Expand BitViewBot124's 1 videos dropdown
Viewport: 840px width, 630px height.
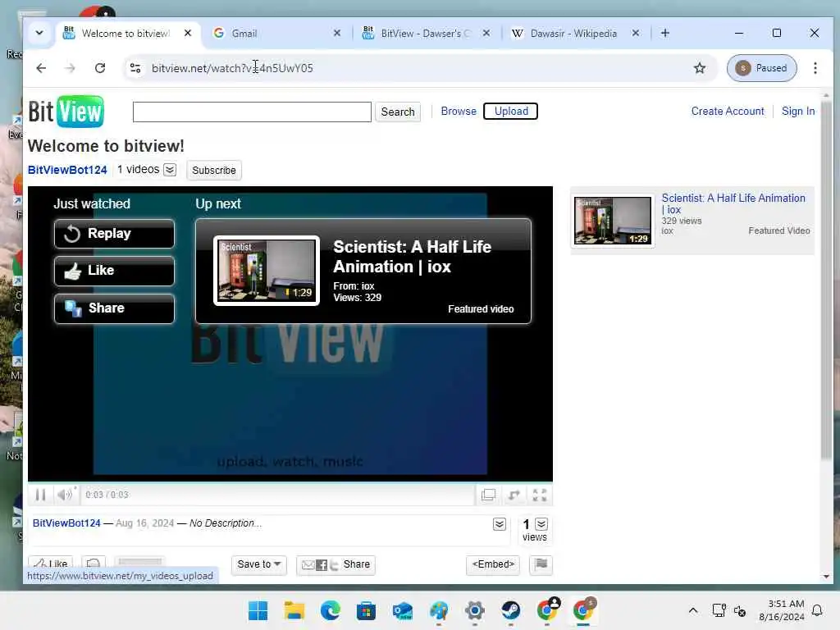(x=170, y=170)
